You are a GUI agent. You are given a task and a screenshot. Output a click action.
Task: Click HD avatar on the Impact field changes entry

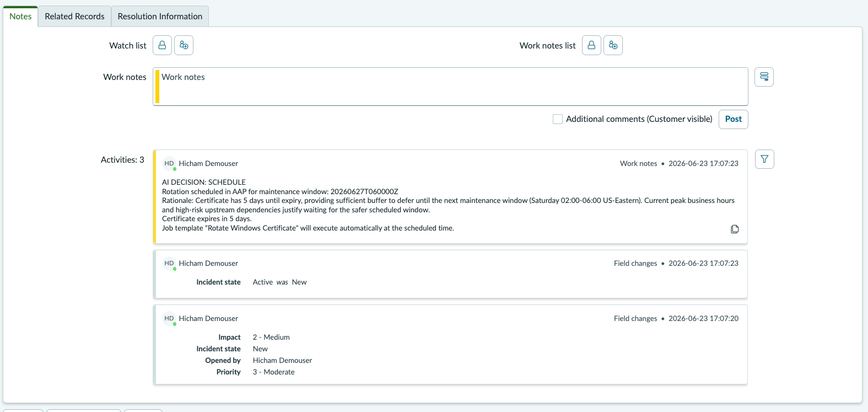(169, 319)
